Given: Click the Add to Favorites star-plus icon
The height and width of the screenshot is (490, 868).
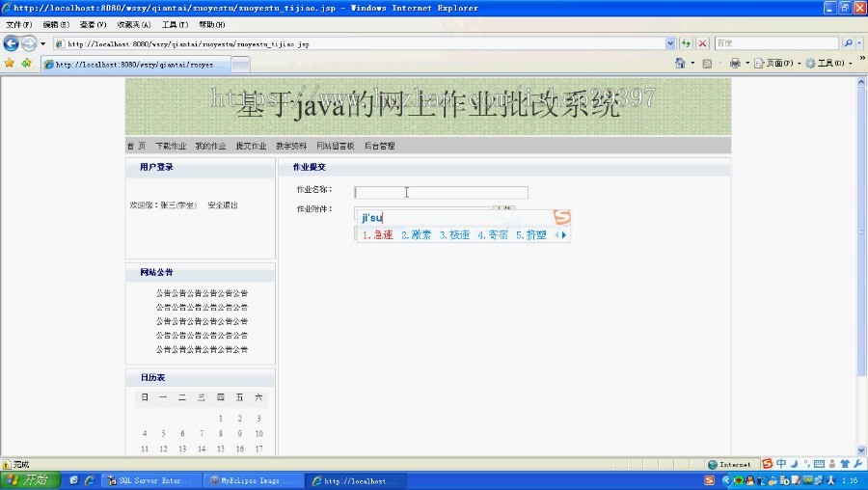Looking at the screenshot, I should (x=27, y=63).
